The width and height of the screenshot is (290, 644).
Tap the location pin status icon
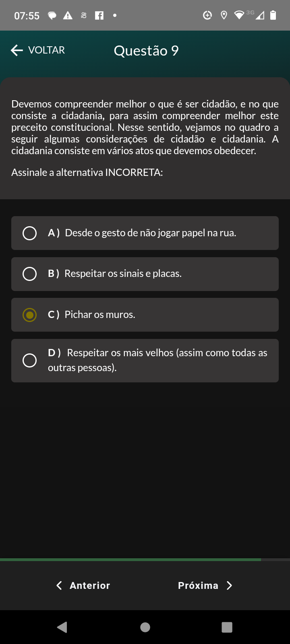click(x=224, y=16)
